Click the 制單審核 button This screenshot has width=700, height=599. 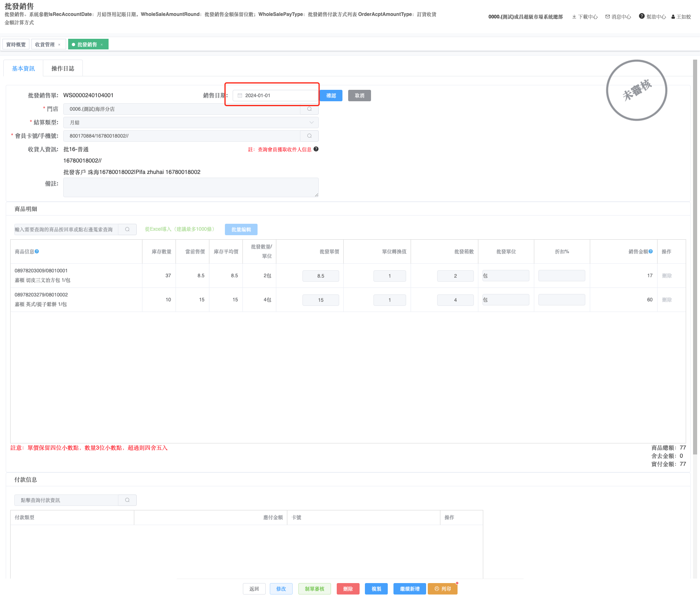pos(314,589)
